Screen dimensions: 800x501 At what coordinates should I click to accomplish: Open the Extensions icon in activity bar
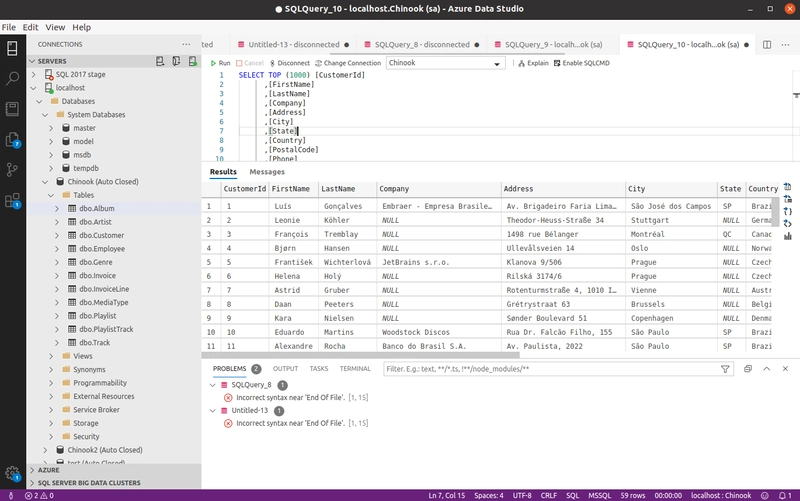pos(12,201)
